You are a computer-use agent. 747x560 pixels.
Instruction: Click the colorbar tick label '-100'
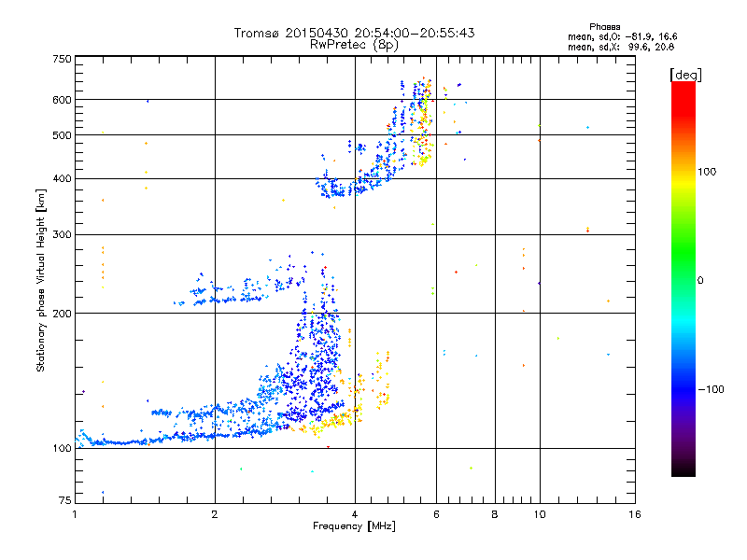coord(712,389)
